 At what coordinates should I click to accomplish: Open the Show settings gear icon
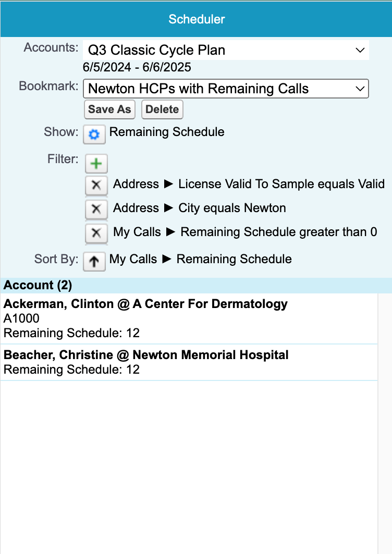pyautogui.click(x=94, y=134)
